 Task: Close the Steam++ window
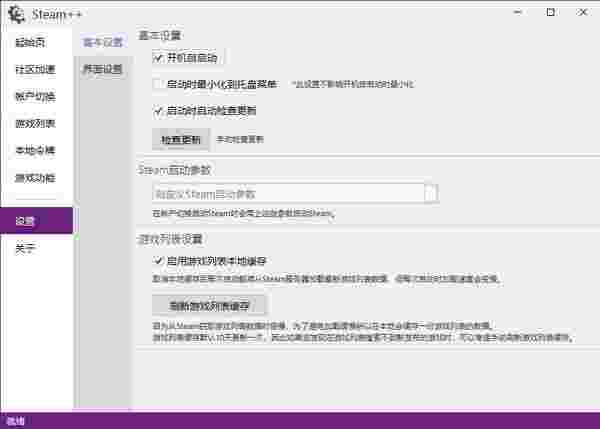click(x=582, y=12)
